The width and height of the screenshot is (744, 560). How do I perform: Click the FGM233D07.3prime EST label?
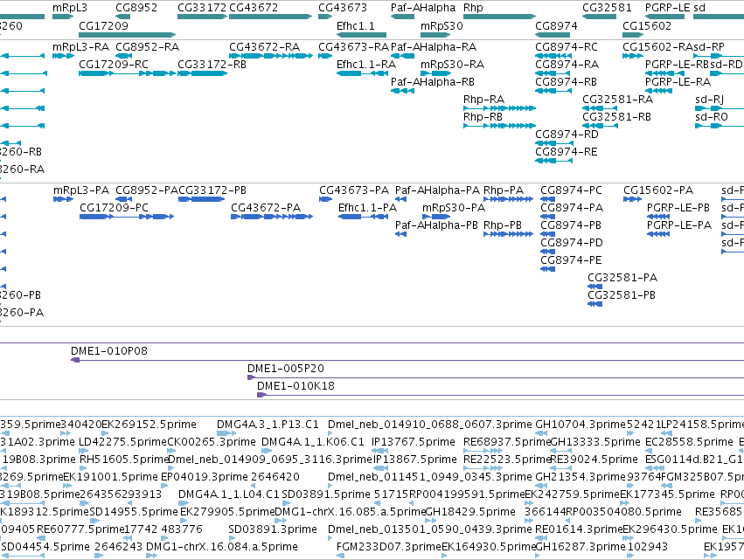tap(389, 547)
